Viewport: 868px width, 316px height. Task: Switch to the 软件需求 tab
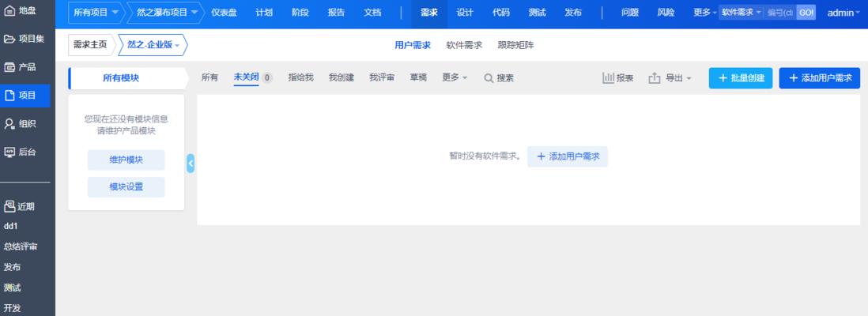pos(464,45)
